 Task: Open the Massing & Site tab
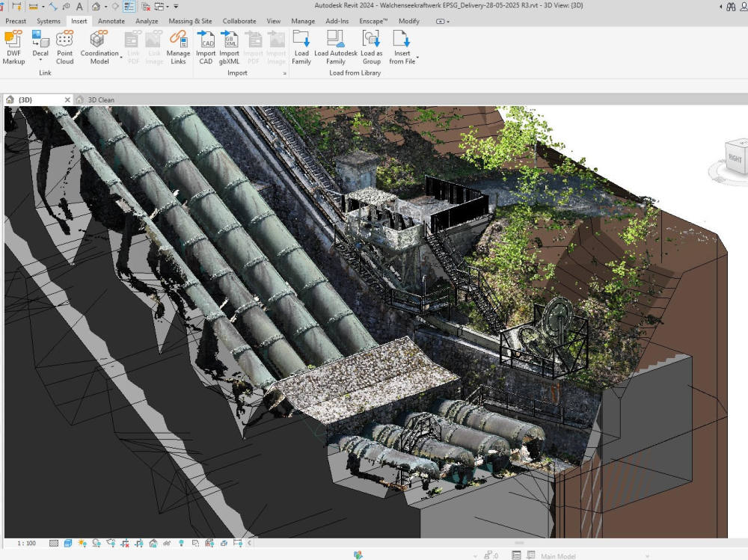coord(190,21)
